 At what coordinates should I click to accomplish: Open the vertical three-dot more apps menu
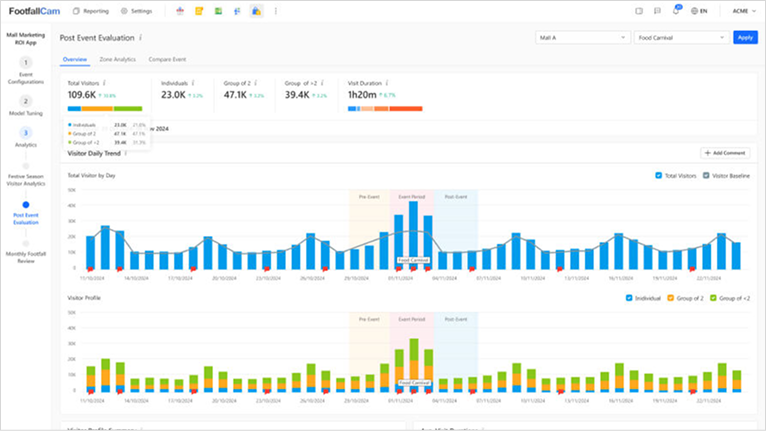276,11
